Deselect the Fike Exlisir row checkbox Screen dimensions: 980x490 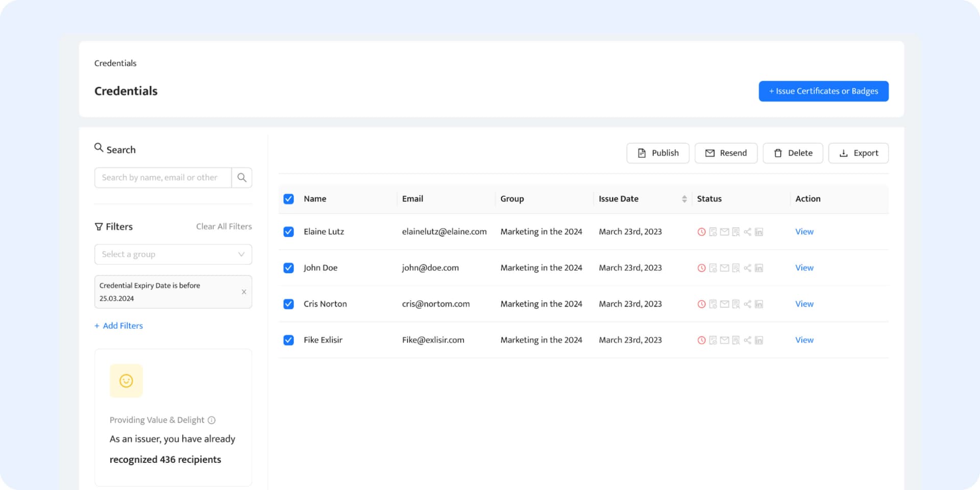pyautogui.click(x=288, y=340)
